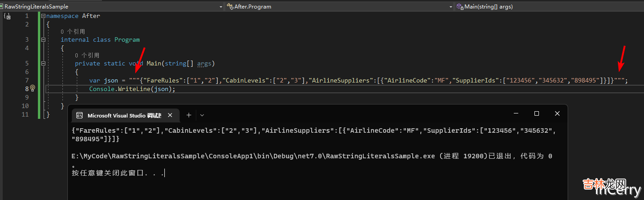Minimize the debug console window
This screenshot has width=644, height=200.
(516, 114)
